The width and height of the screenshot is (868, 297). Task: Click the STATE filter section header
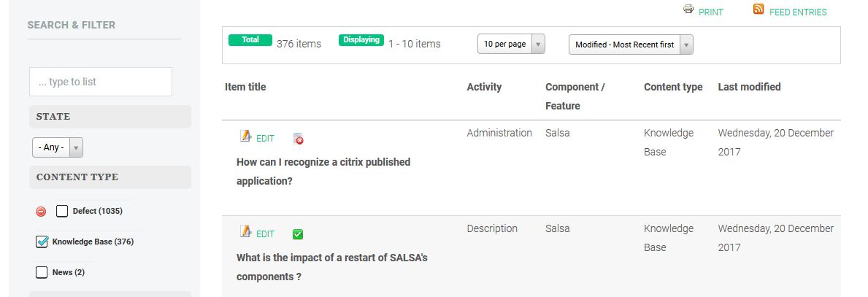(x=110, y=117)
